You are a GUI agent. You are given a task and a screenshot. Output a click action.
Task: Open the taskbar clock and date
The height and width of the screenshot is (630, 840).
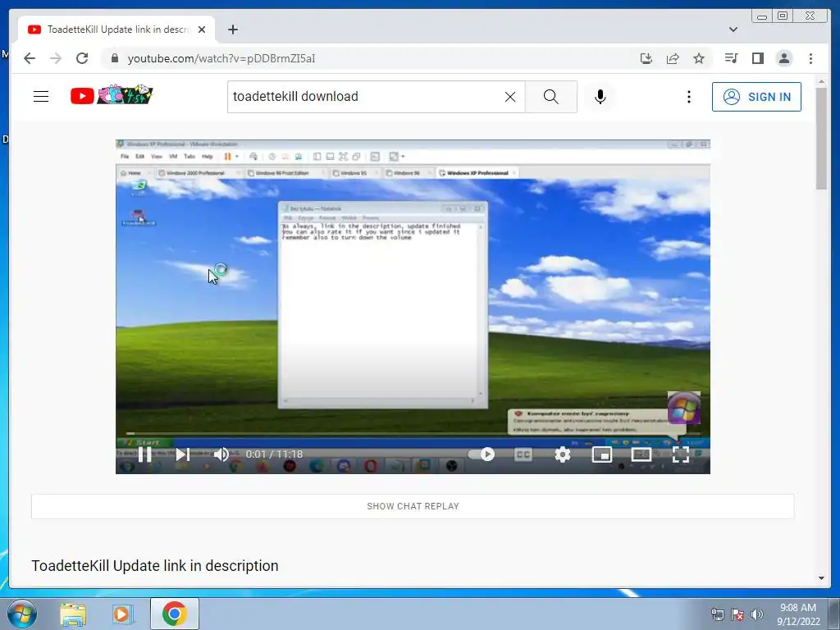point(797,614)
